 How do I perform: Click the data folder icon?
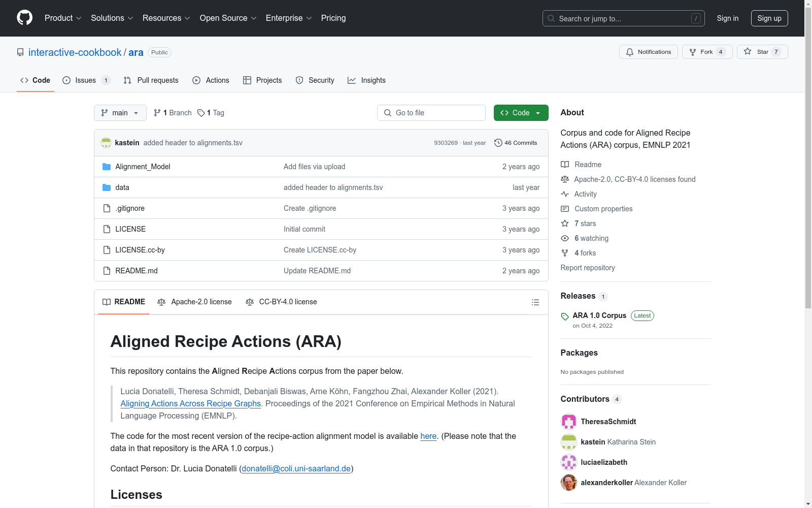click(107, 187)
